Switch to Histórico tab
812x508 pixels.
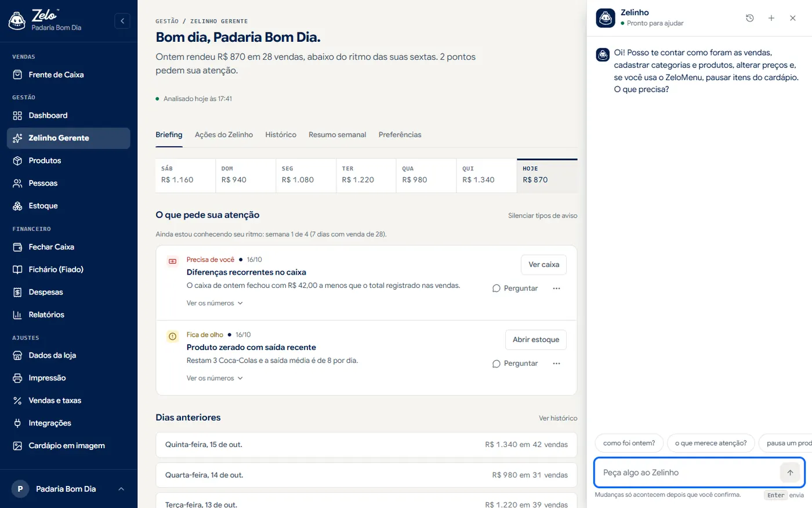(281, 135)
